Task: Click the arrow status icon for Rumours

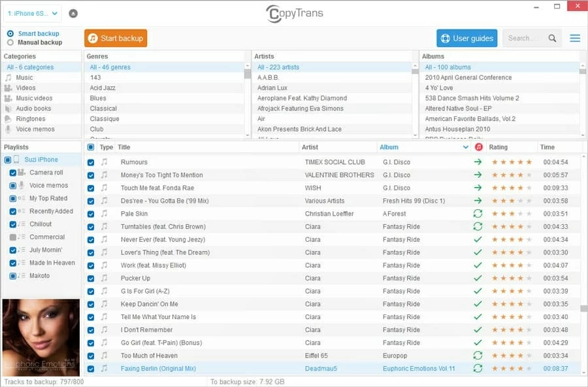Action: point(478,162)
